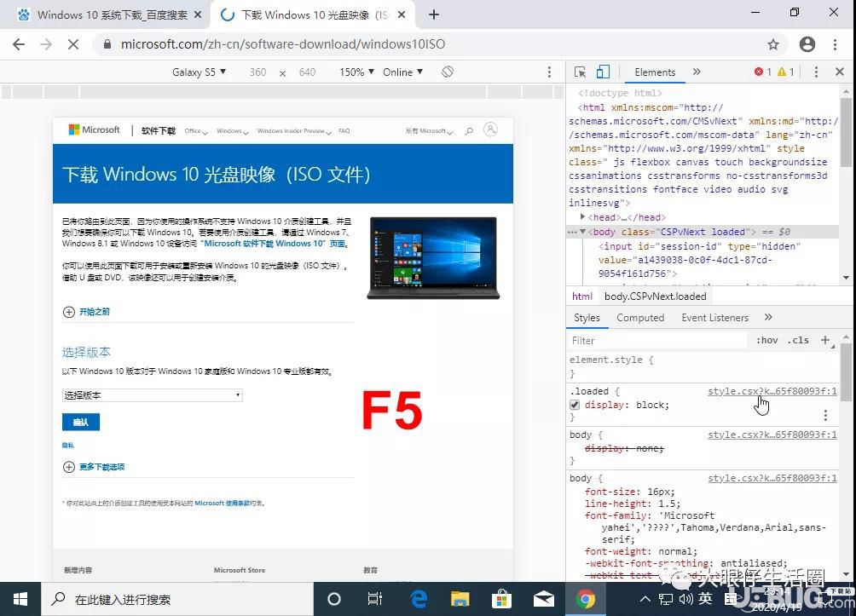Click the blue 确认 confirm button
This screenshot has height=616, width=856.
pos(81,422)
